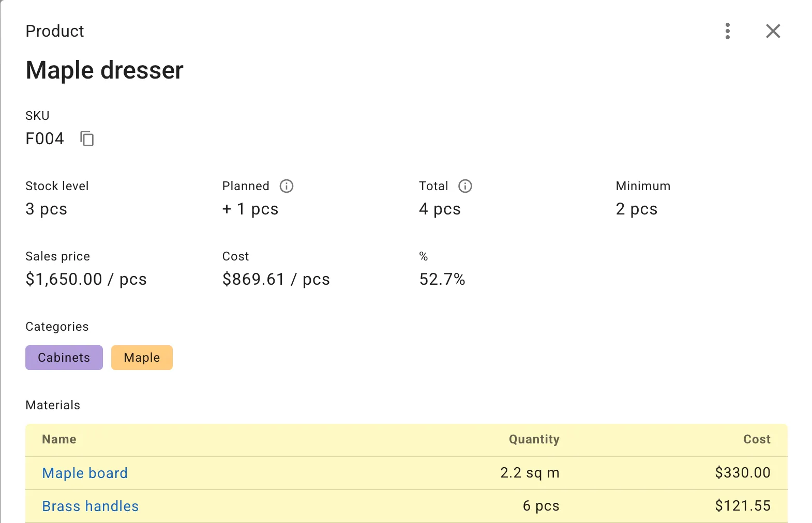The image size is (812, 523).
Task: Click the 52.7% margin value
Action: (x=442, y=279)
